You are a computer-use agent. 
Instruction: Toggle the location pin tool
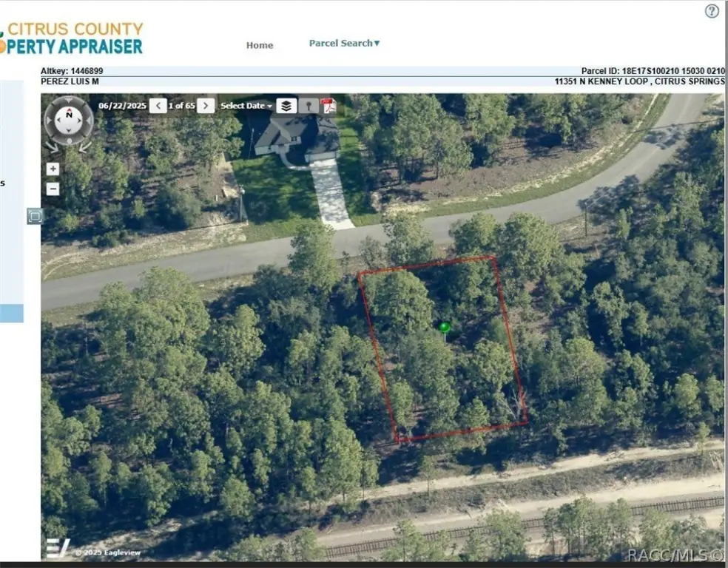pos(309,106)
